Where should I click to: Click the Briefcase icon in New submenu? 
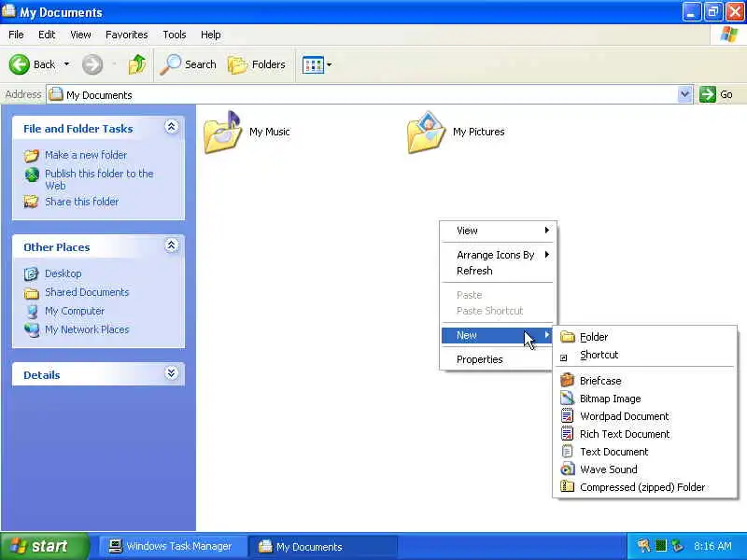pos(567,380)
